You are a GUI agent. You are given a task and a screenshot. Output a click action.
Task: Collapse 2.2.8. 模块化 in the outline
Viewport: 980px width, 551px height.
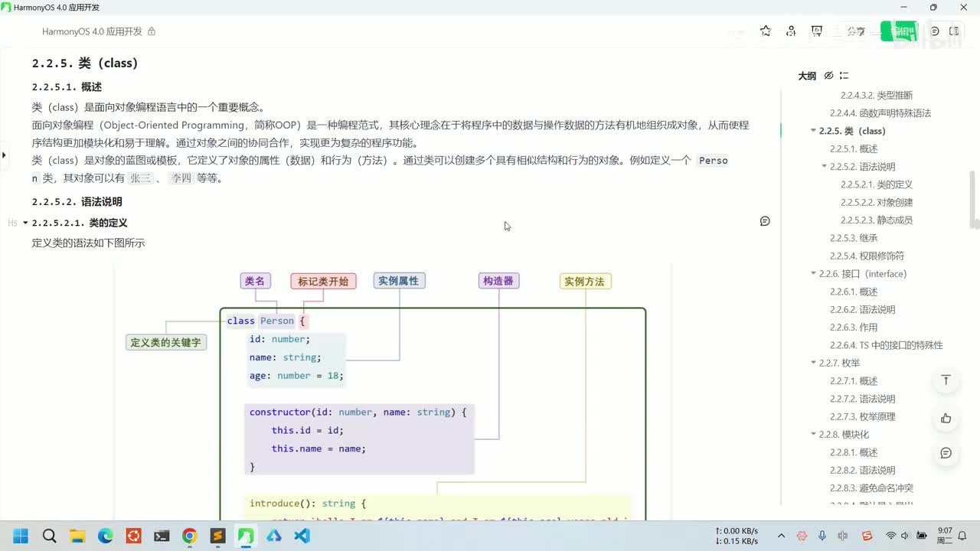coord(813,435)
